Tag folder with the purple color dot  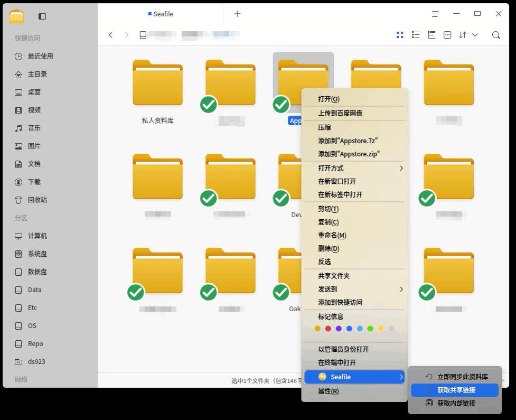tap(339, 329)
